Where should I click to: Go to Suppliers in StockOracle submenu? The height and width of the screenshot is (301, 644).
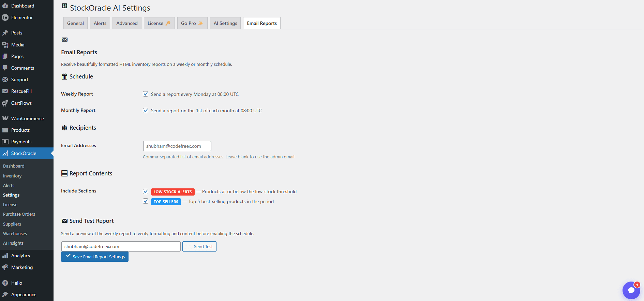pos(12,224)
